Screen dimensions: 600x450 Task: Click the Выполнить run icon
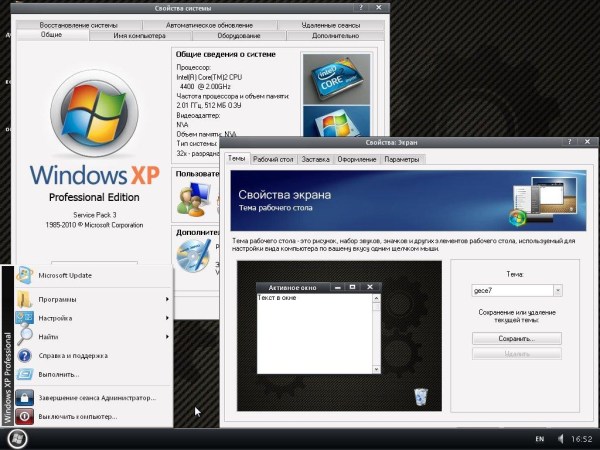[25, 374]
